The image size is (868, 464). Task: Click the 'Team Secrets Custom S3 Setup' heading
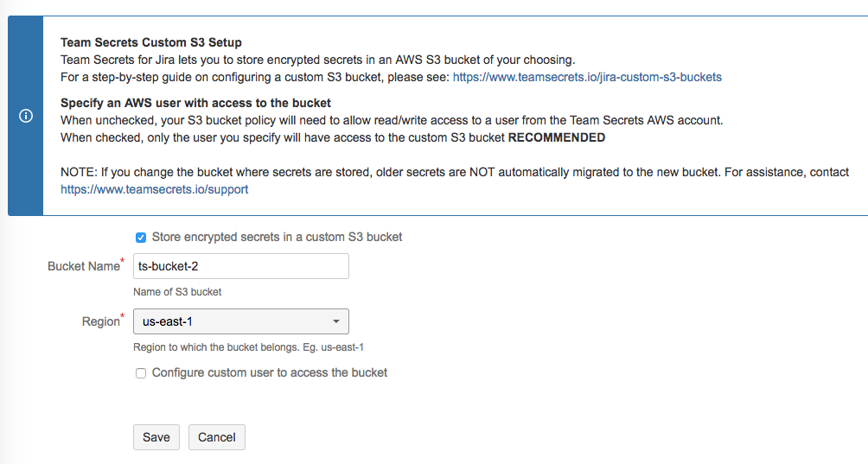(151, 42)
